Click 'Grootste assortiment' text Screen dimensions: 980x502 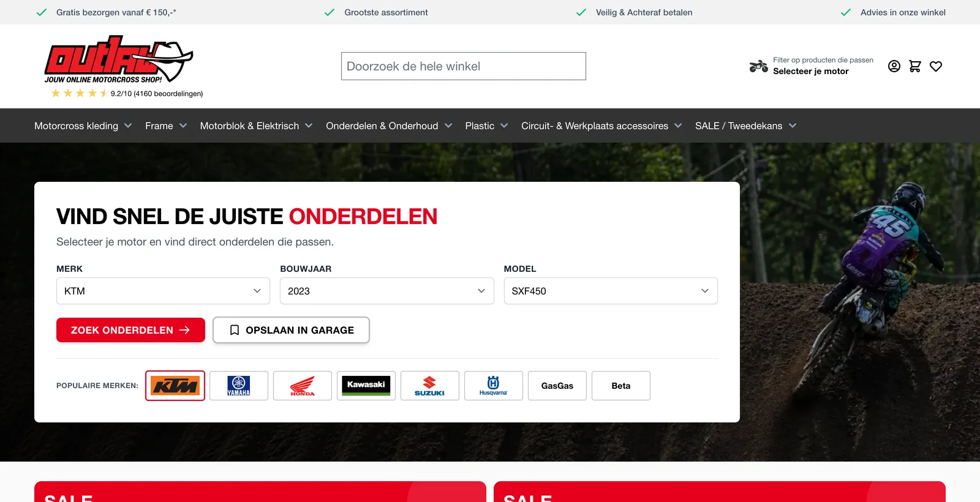(386, 12)
